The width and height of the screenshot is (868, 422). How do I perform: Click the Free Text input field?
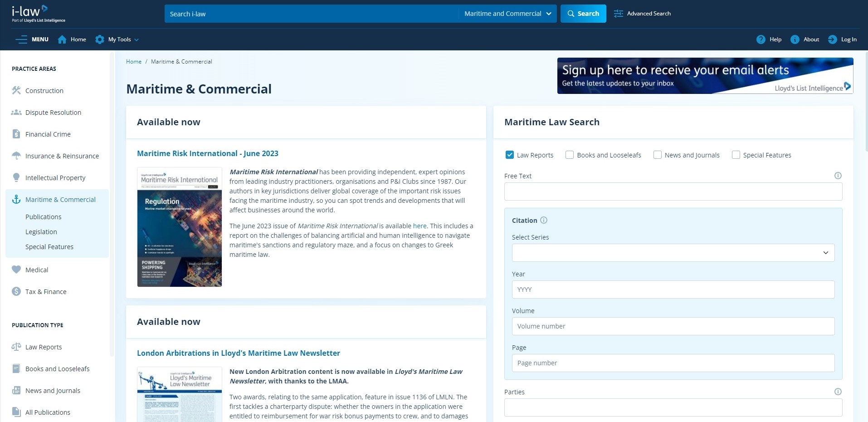(673, 191)
